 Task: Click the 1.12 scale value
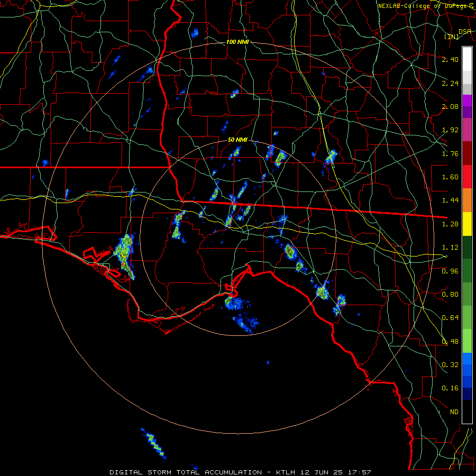450,248
